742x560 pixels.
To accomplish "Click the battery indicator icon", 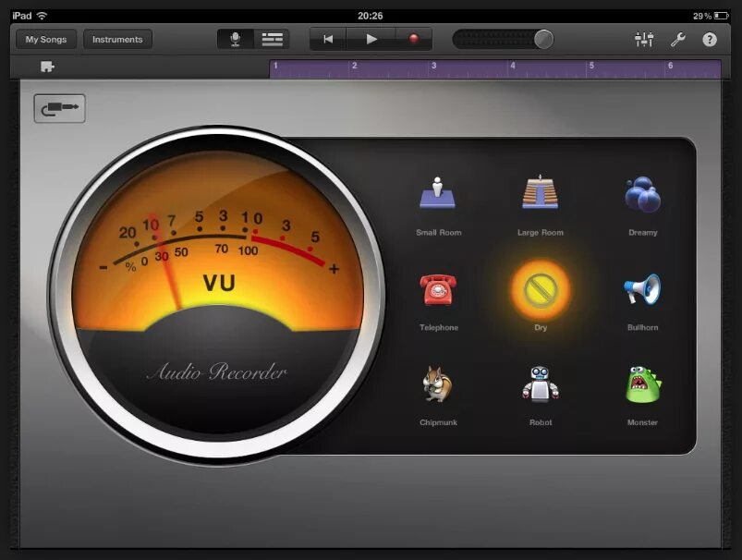I will coord(721,16).
